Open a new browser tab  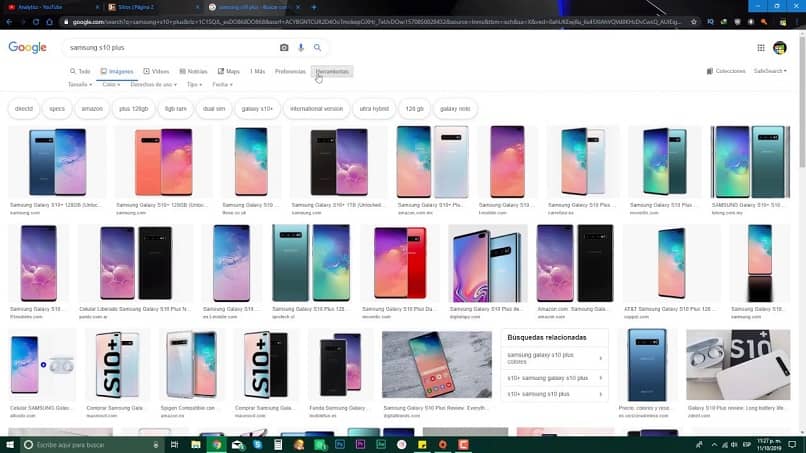(x=314, y=7)
